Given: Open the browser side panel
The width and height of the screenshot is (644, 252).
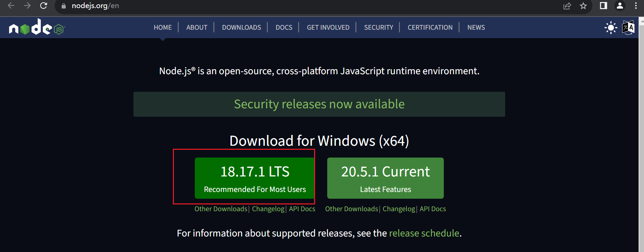Looking at the screenshot, I should tap(604, 6).
